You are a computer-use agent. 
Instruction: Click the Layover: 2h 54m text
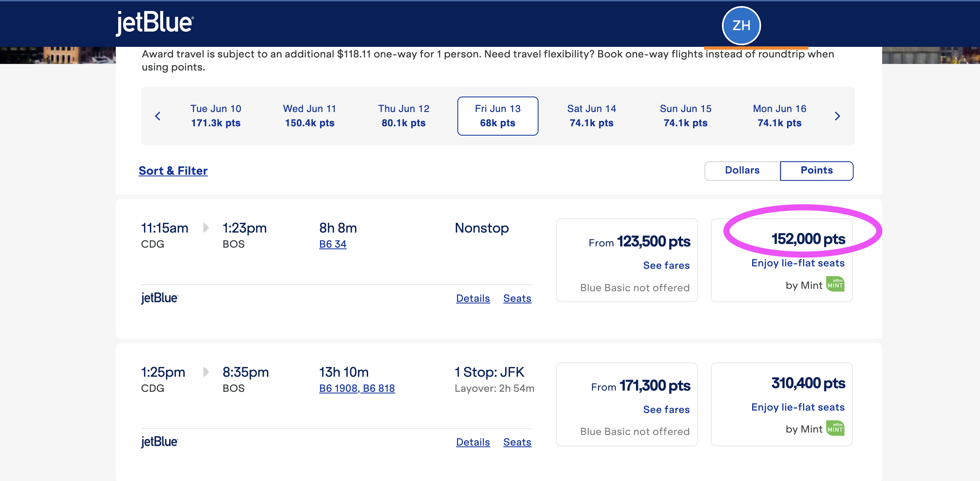pos(494,389)
